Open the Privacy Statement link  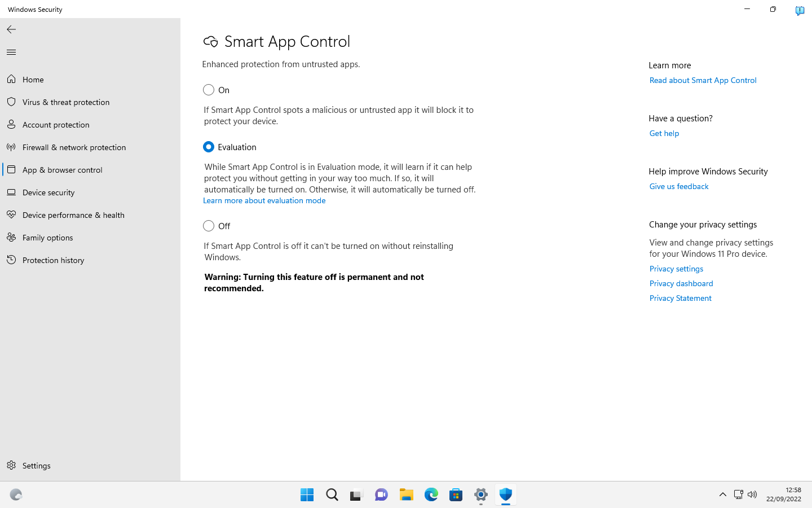(681, 298)
